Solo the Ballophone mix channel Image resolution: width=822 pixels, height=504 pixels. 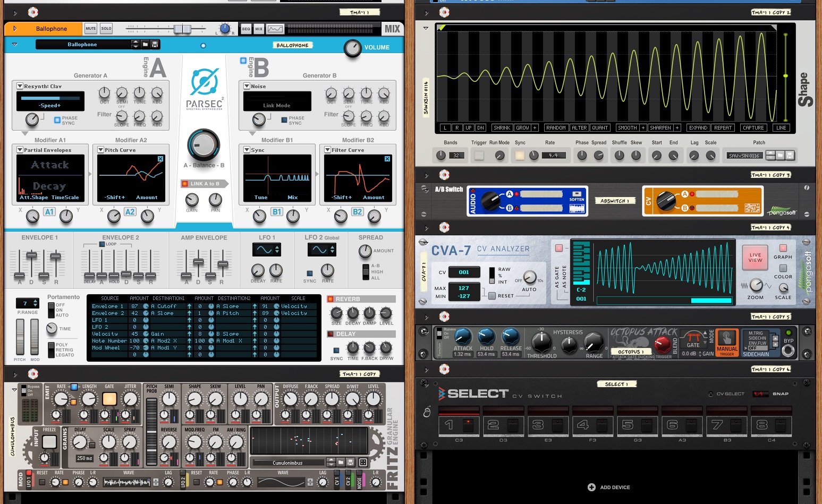coord(106,29)
